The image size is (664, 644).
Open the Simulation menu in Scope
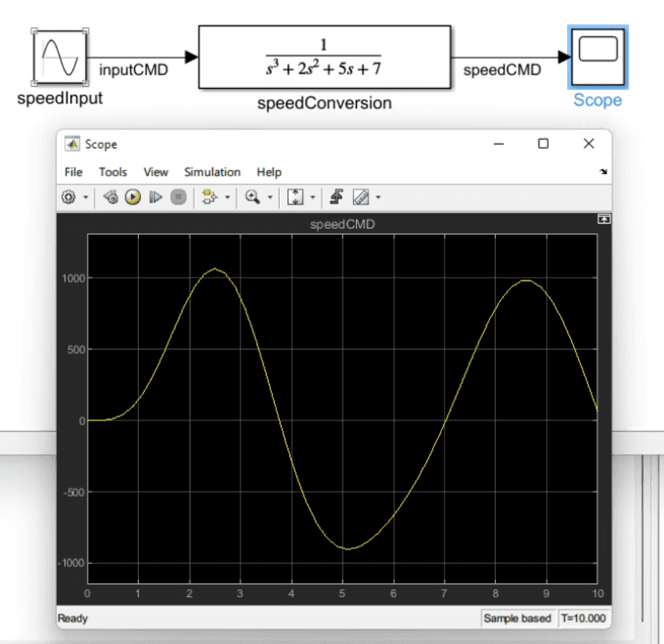point(212,172)
